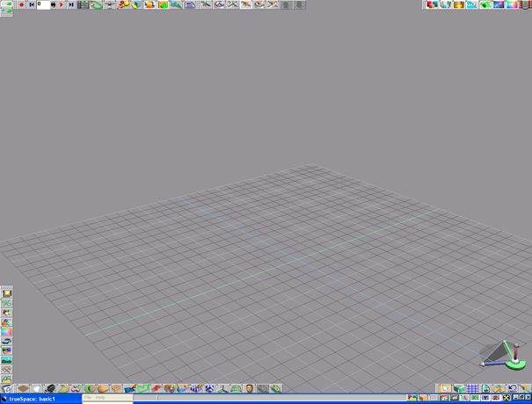Image resolution: width=532 pixels, height=404 pixels.
Task: Click the Undo icon
Action: pyautogui.click(x=512, y=388)
